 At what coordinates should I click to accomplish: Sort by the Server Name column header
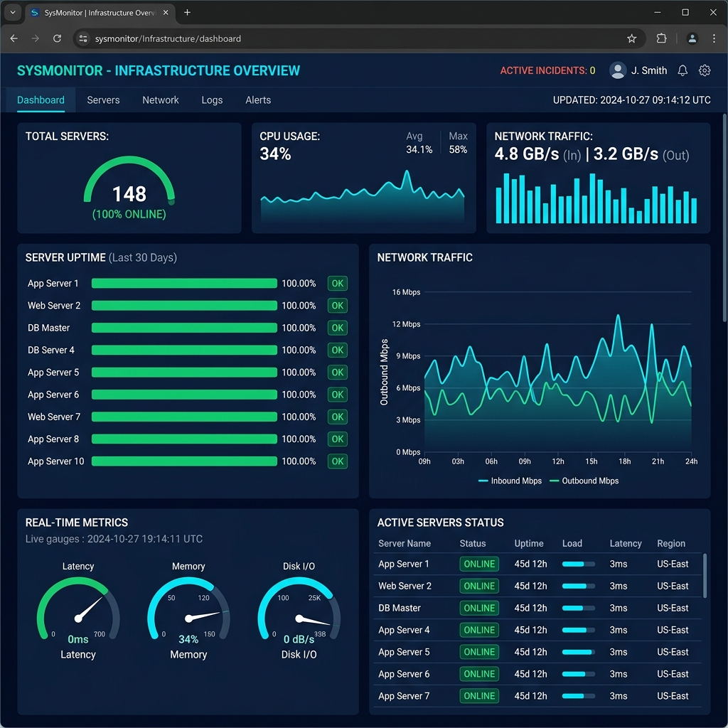point(405,543)
